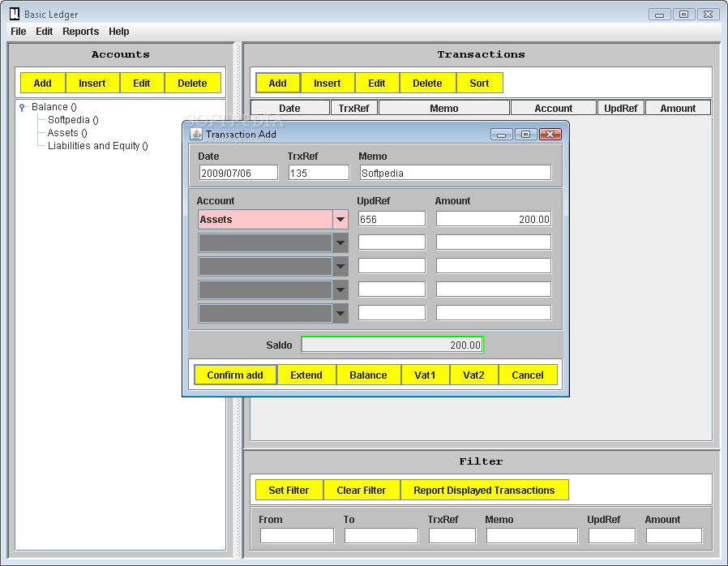Click the filter Amount field
The height and width of the screenshot is (566, 728).
click(x=674, y=535)
